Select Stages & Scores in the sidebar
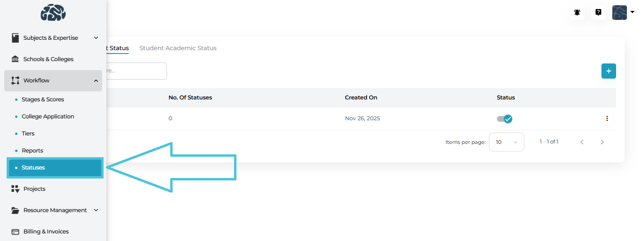Viewport: 644px width, 241px height. coord(43,99)
